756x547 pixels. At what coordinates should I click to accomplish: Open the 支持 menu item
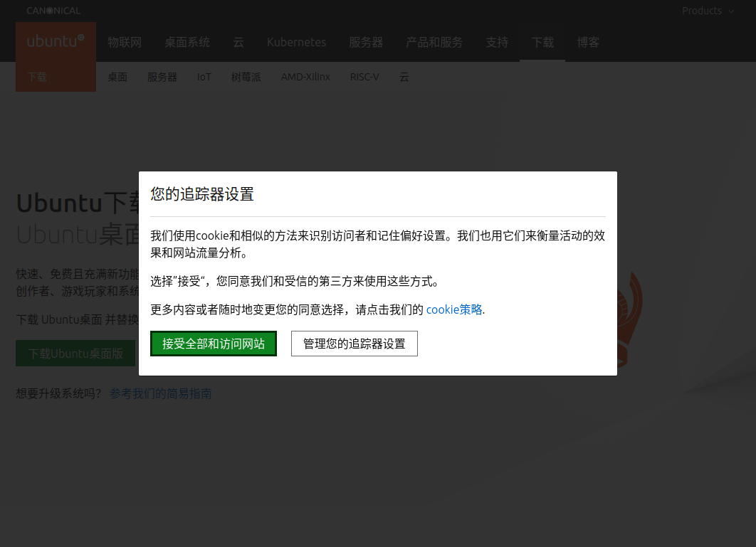point(497,43)
